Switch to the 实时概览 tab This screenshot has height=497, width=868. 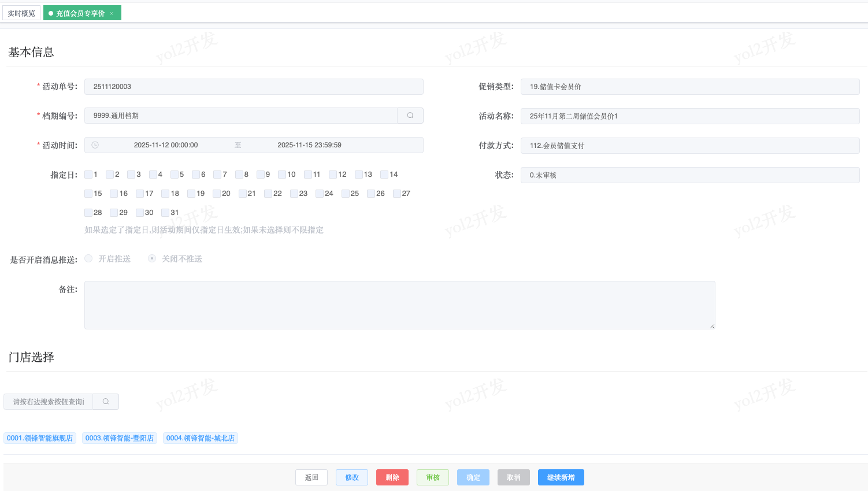(21, 13)
